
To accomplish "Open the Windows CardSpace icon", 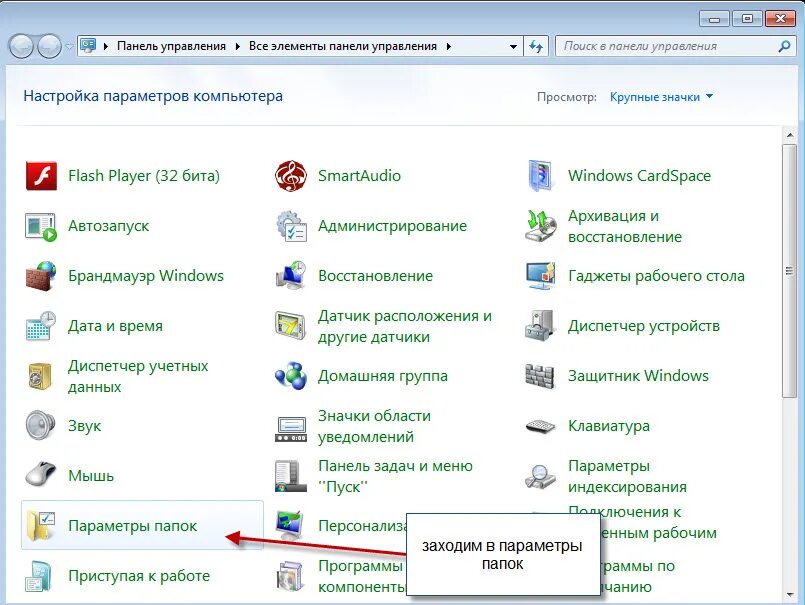I will point(541,176).
